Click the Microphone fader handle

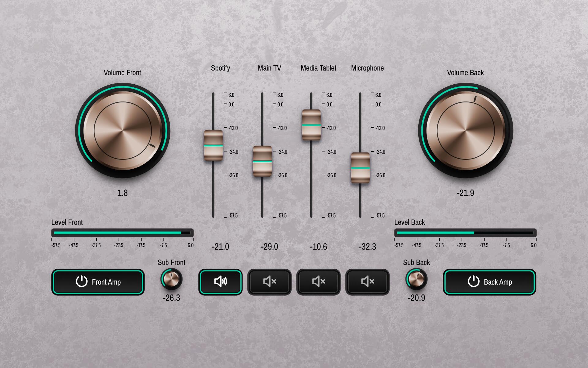coord(360,168)
